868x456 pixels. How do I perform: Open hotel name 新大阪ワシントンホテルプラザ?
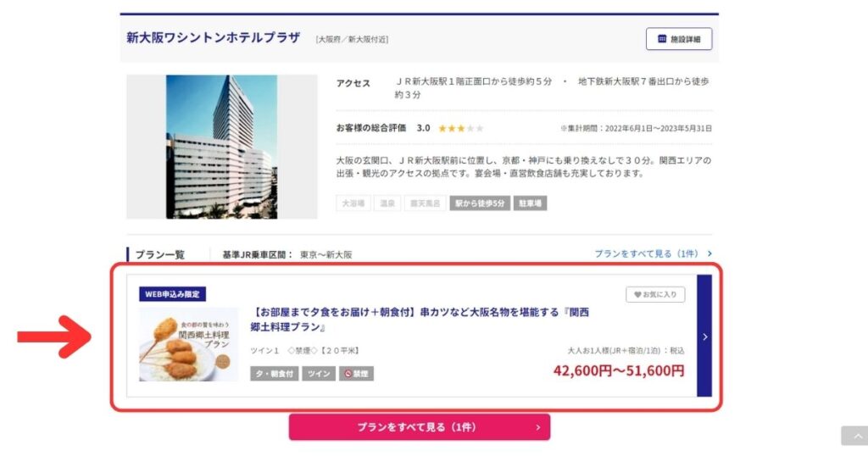click(x=213, y=37)
